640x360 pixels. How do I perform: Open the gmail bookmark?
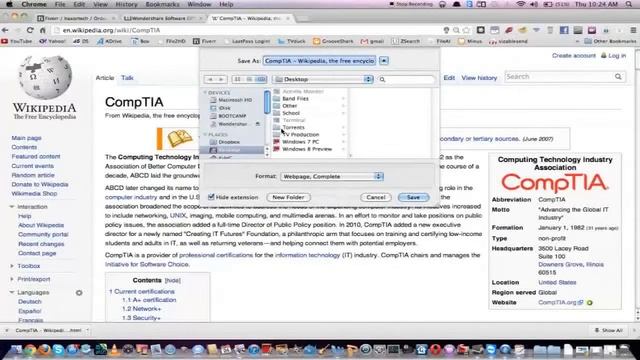click(x=373, y=41)
